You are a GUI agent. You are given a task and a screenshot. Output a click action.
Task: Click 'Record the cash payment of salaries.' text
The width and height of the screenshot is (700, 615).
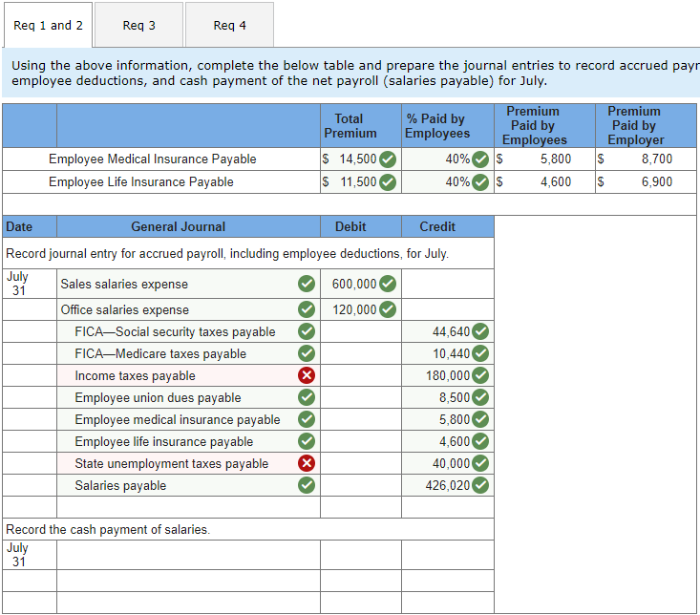pos(108,529)
